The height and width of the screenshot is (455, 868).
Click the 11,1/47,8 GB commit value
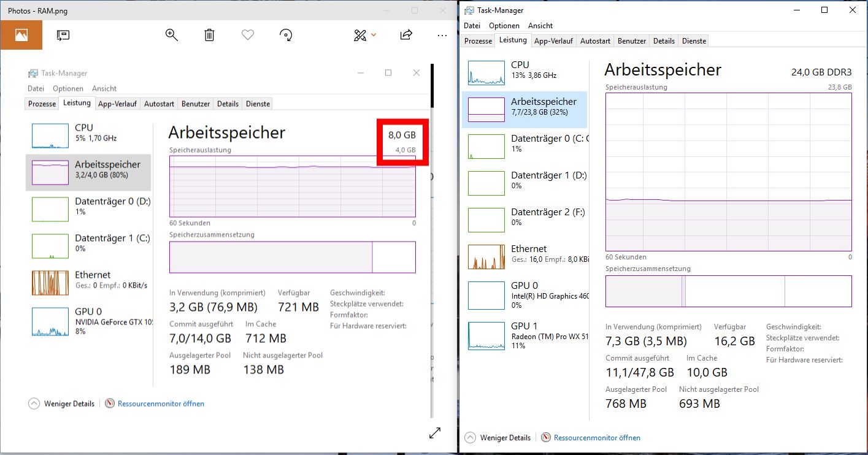coord(640,372)
